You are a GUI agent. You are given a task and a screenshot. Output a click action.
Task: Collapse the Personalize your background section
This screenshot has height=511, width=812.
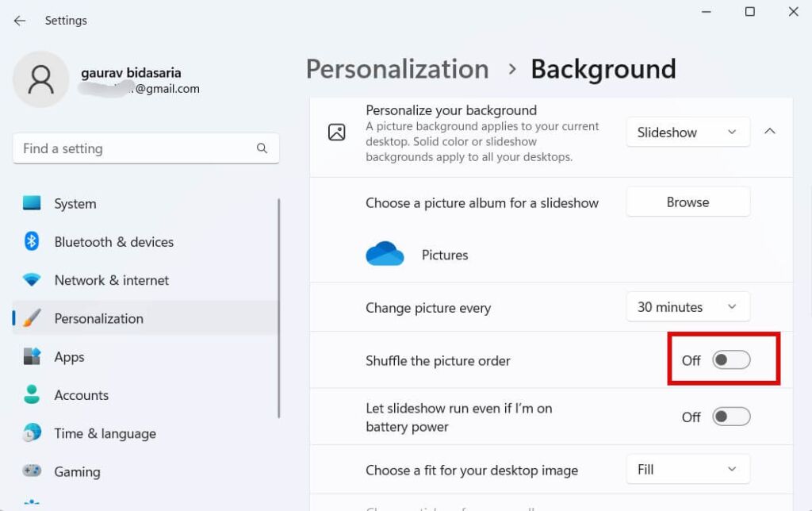[770, 132]
